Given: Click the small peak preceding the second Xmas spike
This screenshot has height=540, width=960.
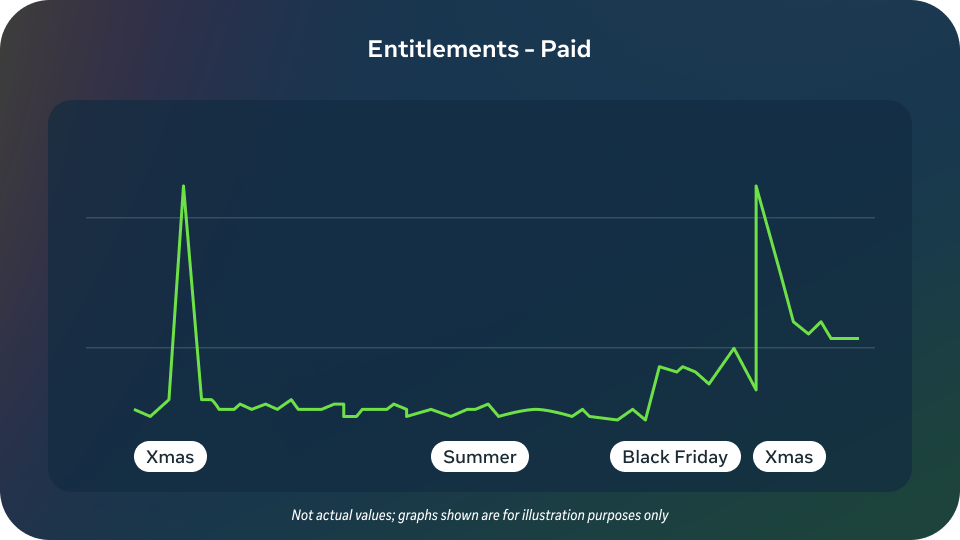Looking at the screenshot, I should pos(735,348).
